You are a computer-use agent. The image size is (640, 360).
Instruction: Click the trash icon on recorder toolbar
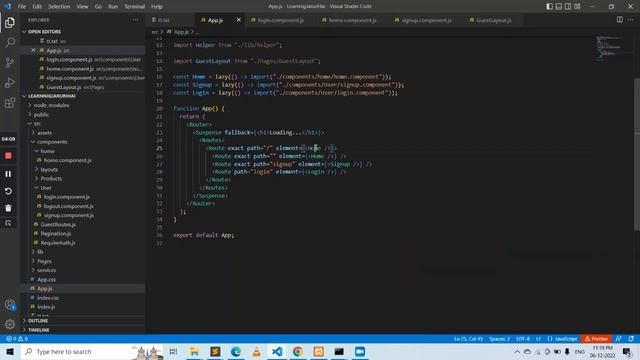(x=8, y=208)
